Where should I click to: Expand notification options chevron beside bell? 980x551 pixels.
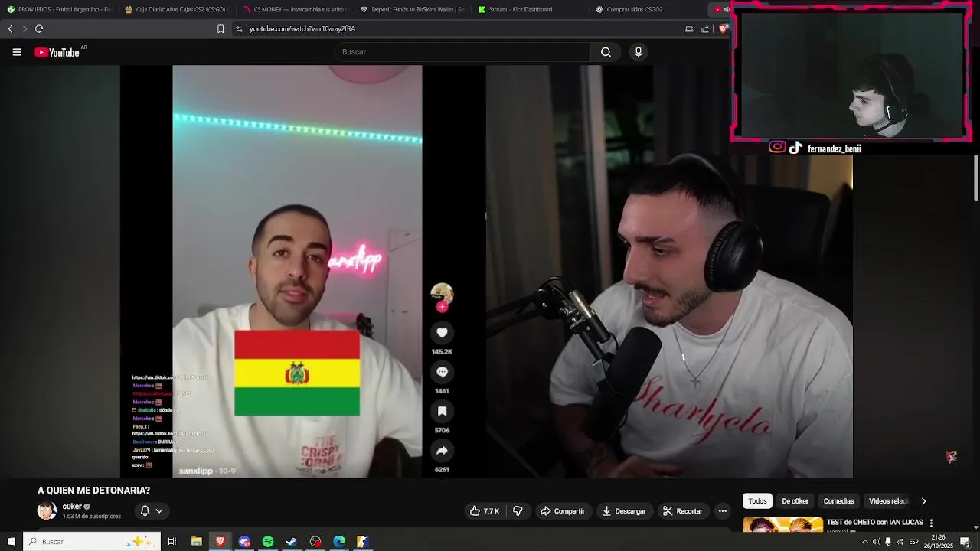(x=159, y=510)
